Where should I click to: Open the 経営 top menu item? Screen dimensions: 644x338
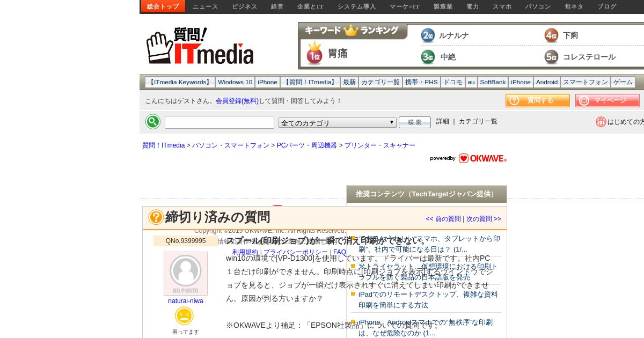pos(277,6)
